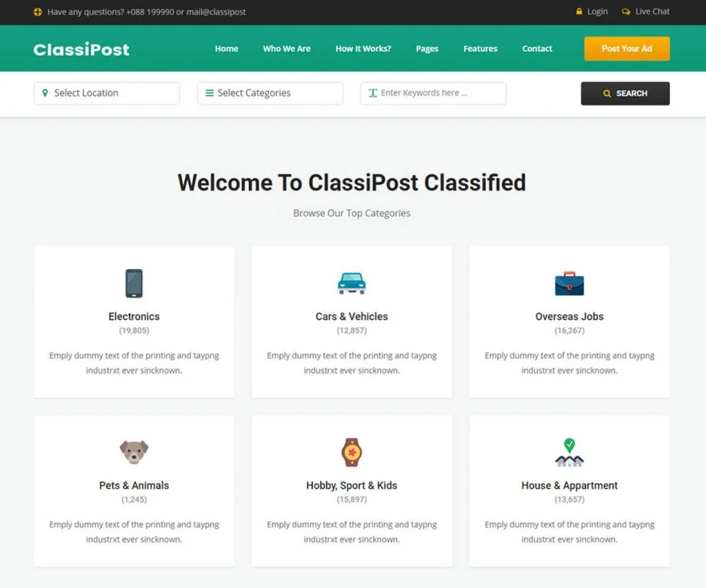Open the Pages menu item
Viewport: 706px width, 588px height.
[427, 49]
